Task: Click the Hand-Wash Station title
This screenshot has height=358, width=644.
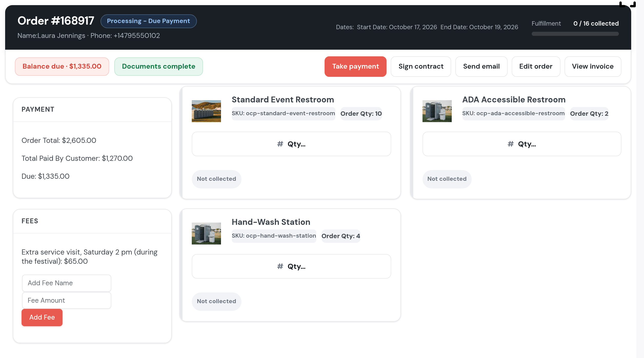Action: pyautogui.click(x=271, y=222)
